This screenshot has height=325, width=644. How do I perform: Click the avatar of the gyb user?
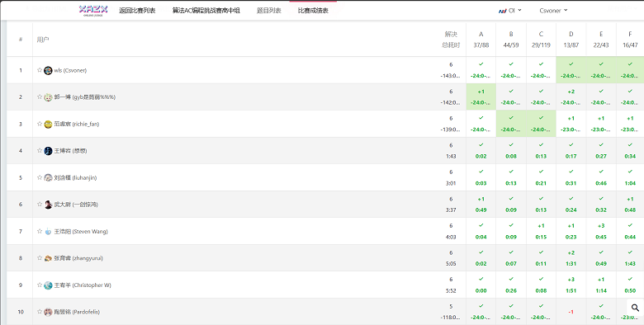(48, 97)
